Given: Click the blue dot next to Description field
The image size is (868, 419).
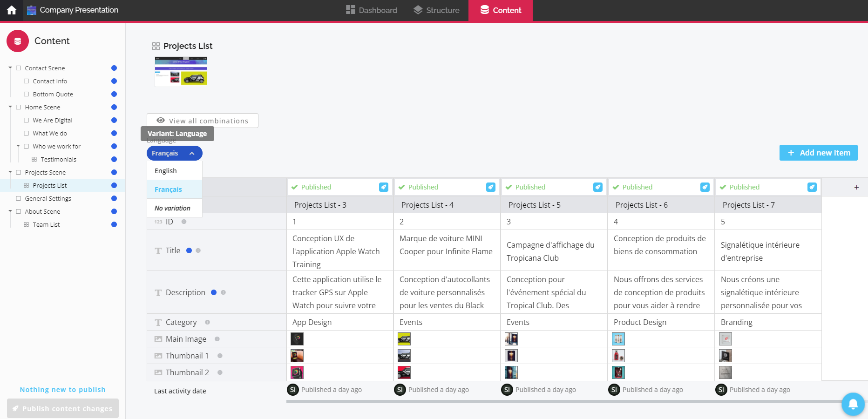Looking at the screenshot, I should click(214, 292).
